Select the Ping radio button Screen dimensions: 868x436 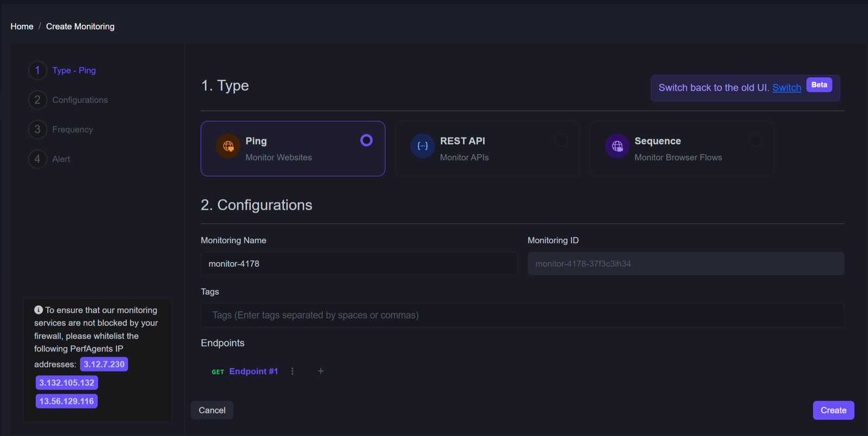pos(367,141)
